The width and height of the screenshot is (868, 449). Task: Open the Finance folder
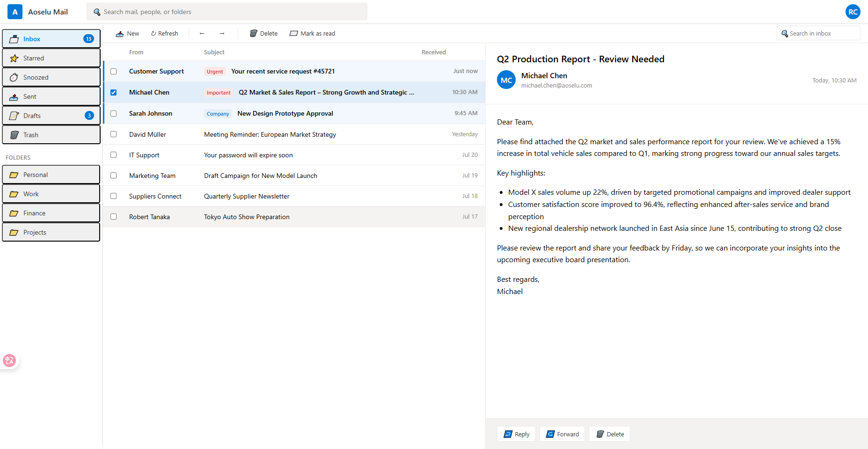[x=51, y=213]
